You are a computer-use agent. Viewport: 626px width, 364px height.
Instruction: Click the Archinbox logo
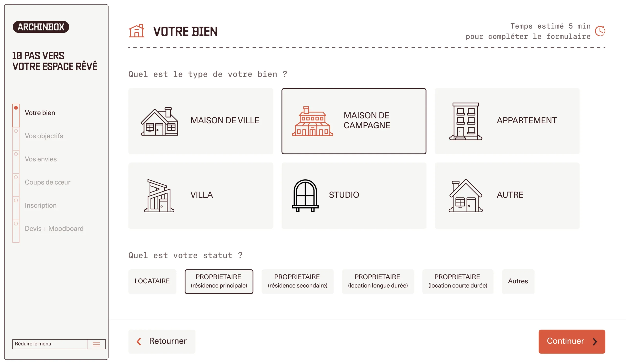[41, 27]
